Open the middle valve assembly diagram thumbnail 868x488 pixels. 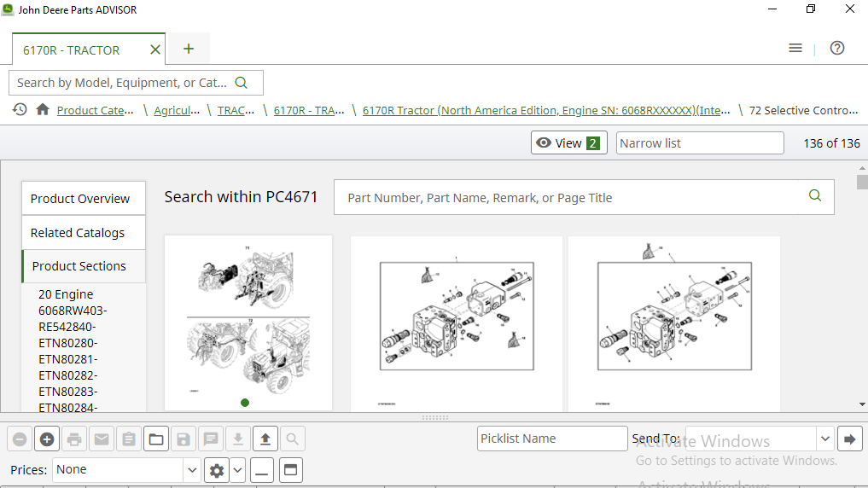coord(456,324)
